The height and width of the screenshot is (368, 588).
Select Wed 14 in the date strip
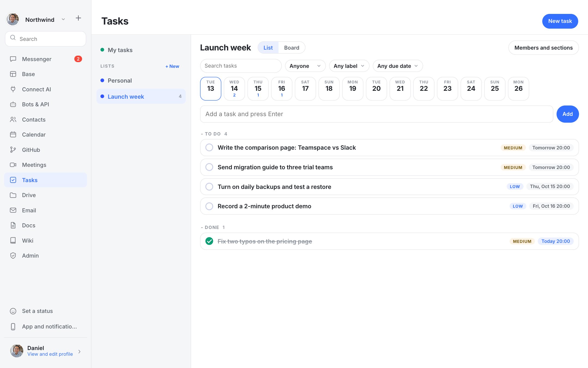click(x=234, y=89)
